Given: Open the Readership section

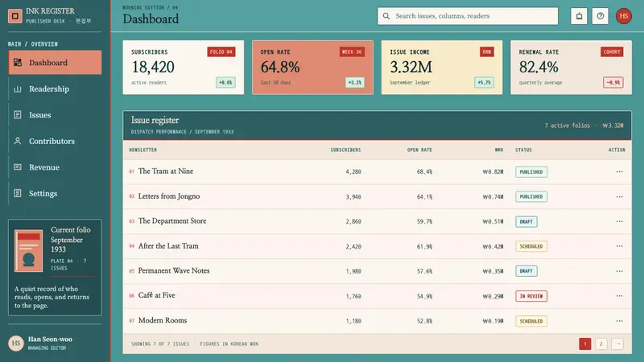Looking at the screenshot, I should coord(55,88).
